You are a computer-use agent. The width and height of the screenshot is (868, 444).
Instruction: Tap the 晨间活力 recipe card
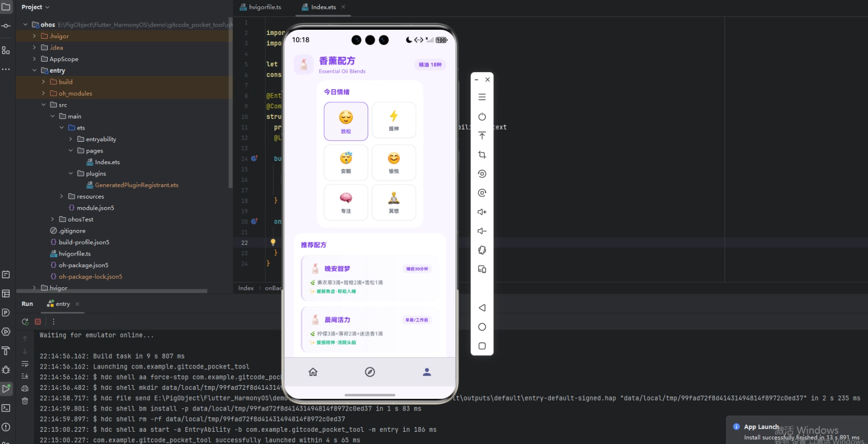pos(370,329)
